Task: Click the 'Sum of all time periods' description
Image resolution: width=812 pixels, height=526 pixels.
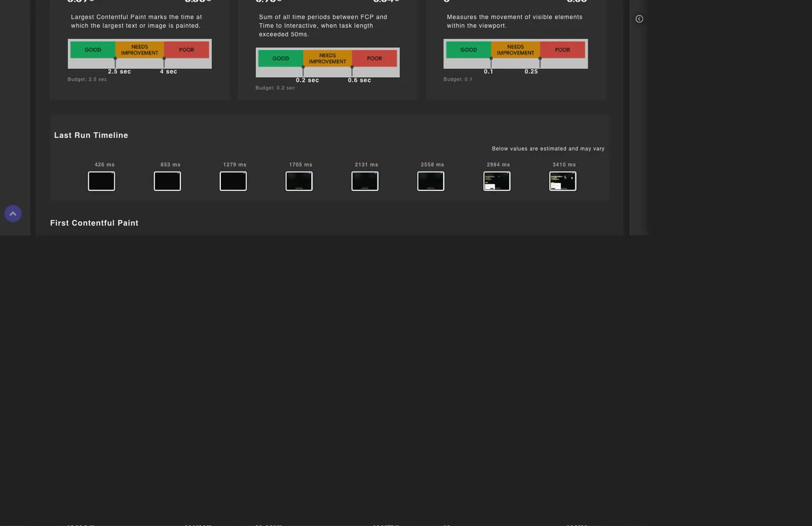Action: tap(323, 26)
